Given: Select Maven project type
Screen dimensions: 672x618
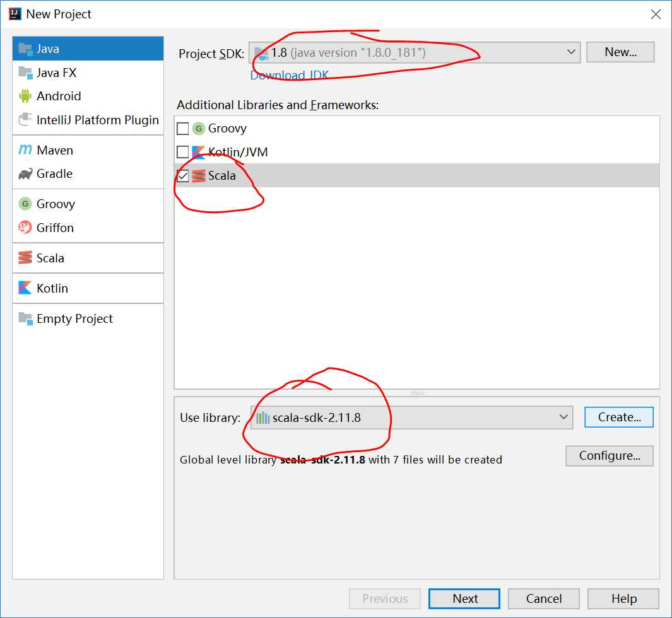Looking at the screenshot, I should tap(88, 150).
